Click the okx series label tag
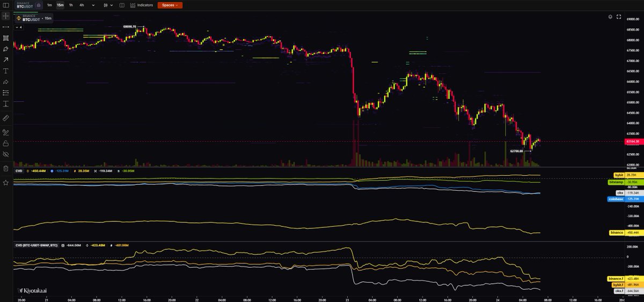644x302 pixels. click(621, 192)
